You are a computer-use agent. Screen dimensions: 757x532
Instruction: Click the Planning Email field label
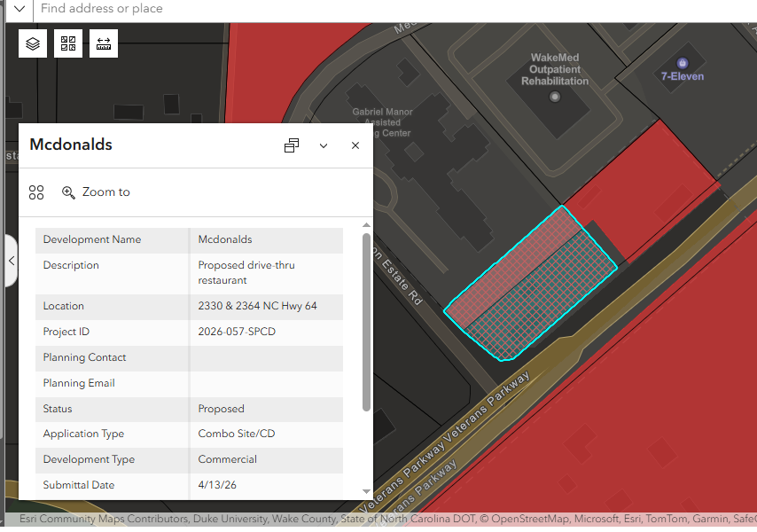[x=79, y=383]
